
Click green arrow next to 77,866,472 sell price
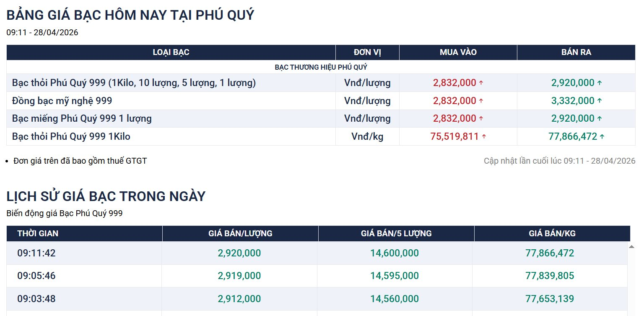[602, 136]
